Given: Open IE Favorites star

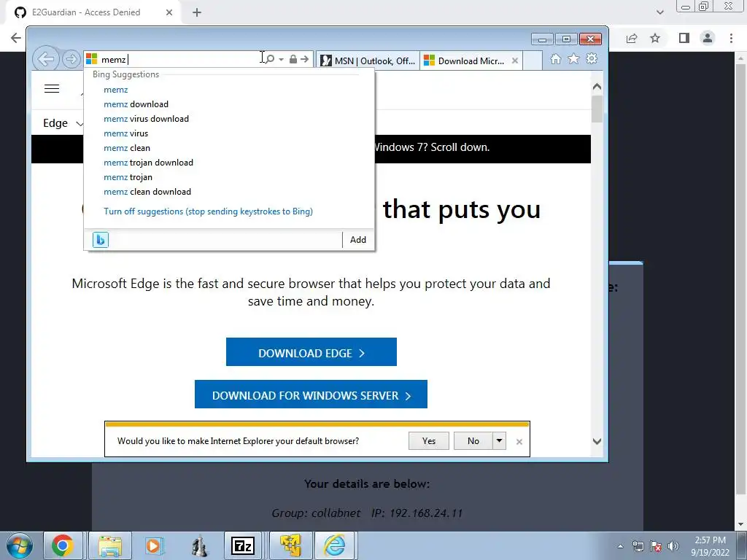Looking at the screenshot, I should tap(573, 58).
